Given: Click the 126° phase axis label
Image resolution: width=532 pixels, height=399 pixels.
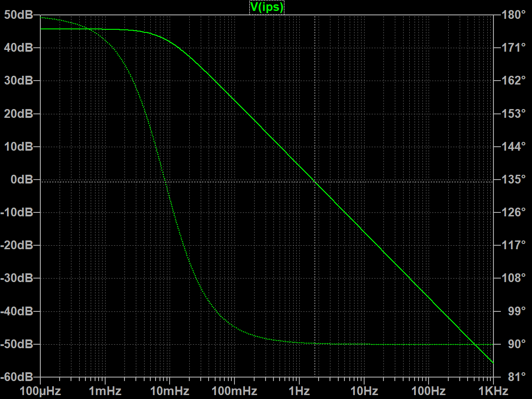Looking at the screenshot, I should tap(514, 212).
